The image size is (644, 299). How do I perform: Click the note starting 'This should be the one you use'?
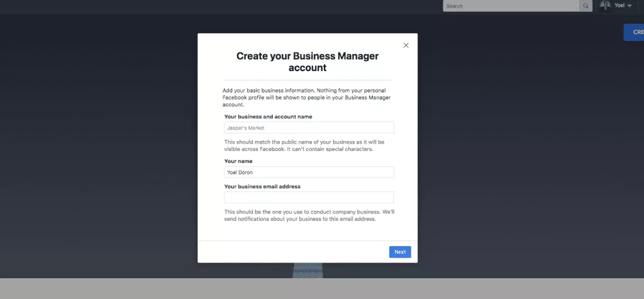point(309,215)
